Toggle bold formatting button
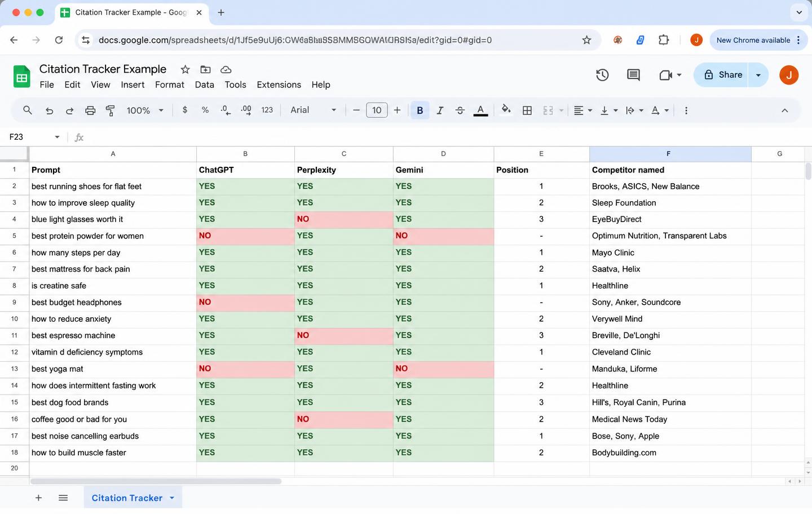The height and width of the screenshot is (514, 812). tap(420, 110)
